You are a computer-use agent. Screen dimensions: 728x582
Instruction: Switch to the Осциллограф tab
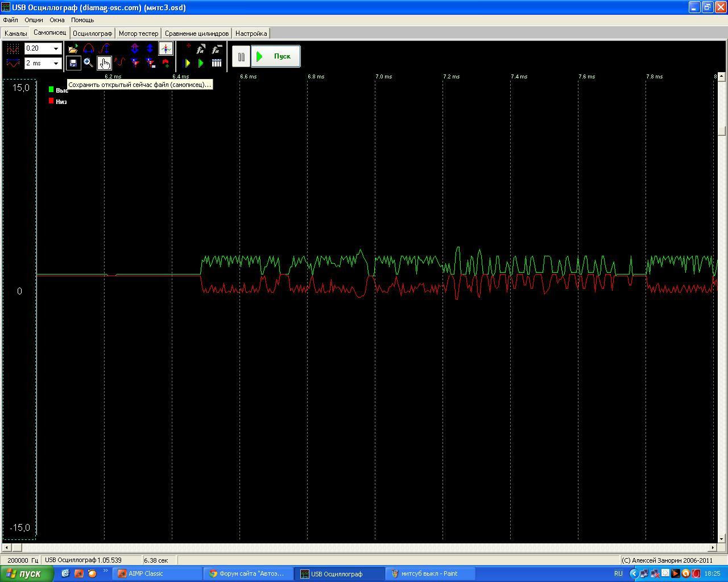pyautogui.click(x=92, y=34)
